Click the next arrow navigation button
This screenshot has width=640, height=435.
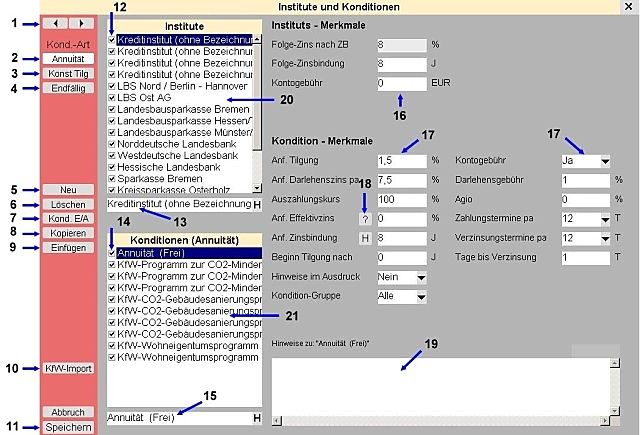coord(81,23)
